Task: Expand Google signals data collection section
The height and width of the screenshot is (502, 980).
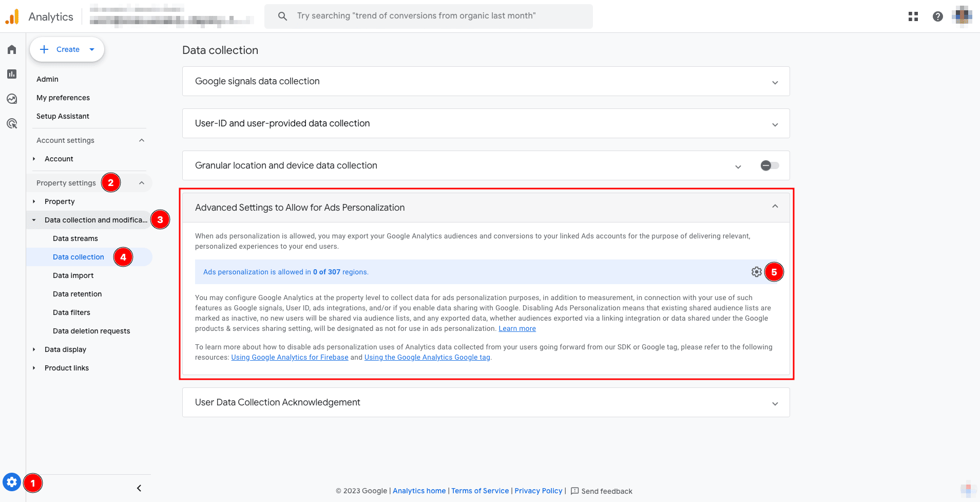Action: 775,82
